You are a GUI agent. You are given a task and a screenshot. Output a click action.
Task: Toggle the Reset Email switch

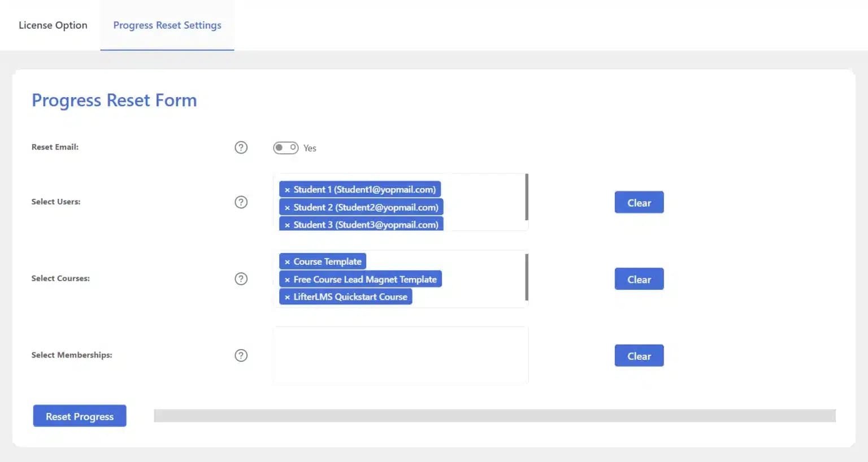point(286,147)
